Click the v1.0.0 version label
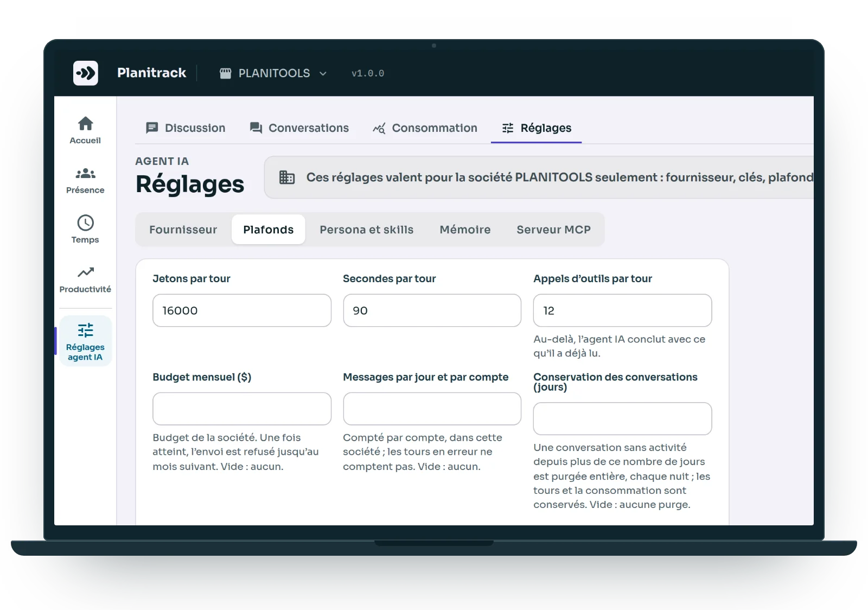868x610 pixels. [x=368, y=73]
